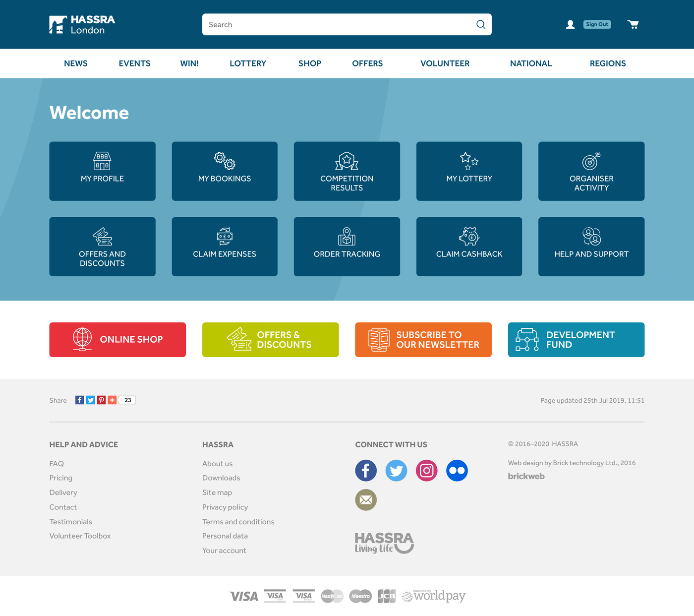Click the Flickr social icon
Image resolution: width=694 pixels, height=616 pixels.
pyautogui.click(x=457, y=470)
